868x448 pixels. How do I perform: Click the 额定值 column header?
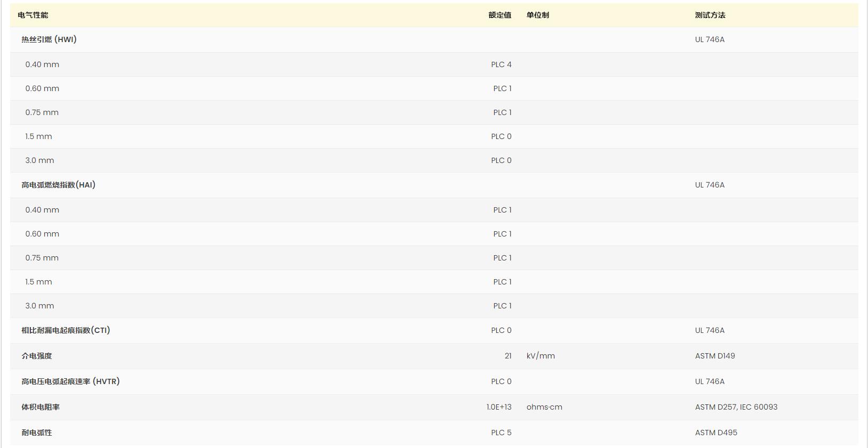click(500, 15)
